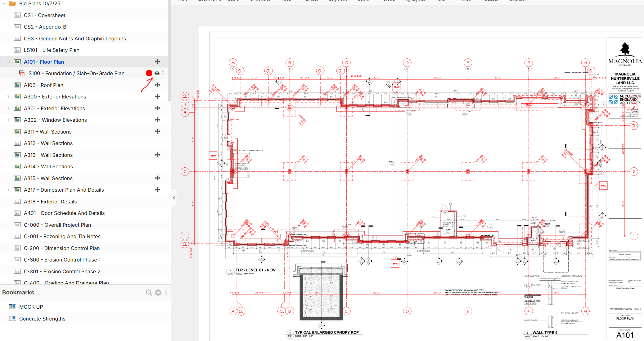Open the MOCK UP bookmark

[x=31, y=307]
